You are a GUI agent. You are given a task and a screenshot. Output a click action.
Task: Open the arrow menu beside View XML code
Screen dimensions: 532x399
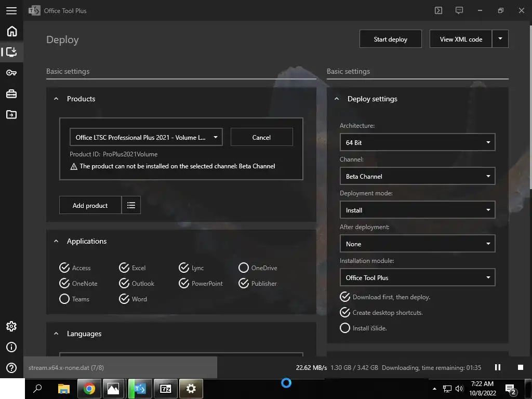[x=500, y=38]
